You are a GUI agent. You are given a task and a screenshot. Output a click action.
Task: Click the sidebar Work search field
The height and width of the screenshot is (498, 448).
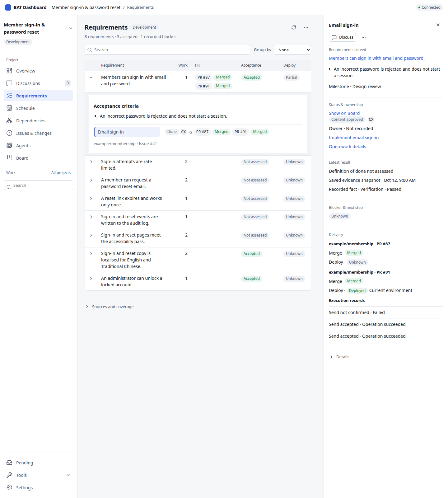tap(38, 185)
